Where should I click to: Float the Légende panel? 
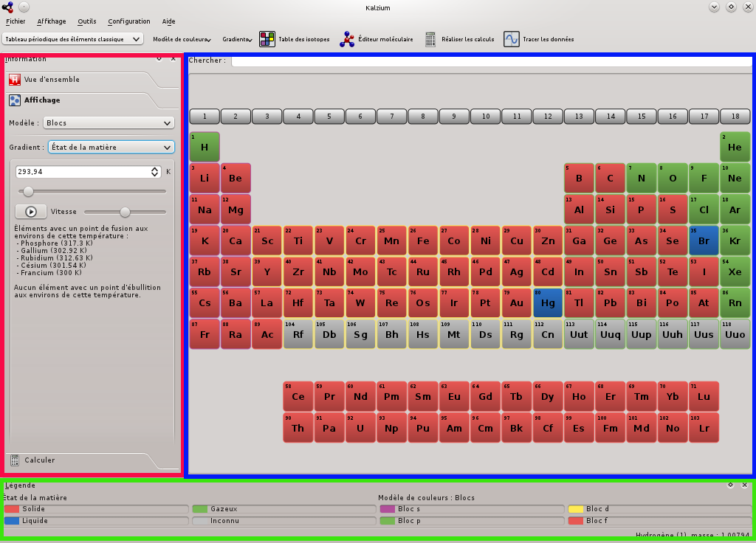pos(730,485)
